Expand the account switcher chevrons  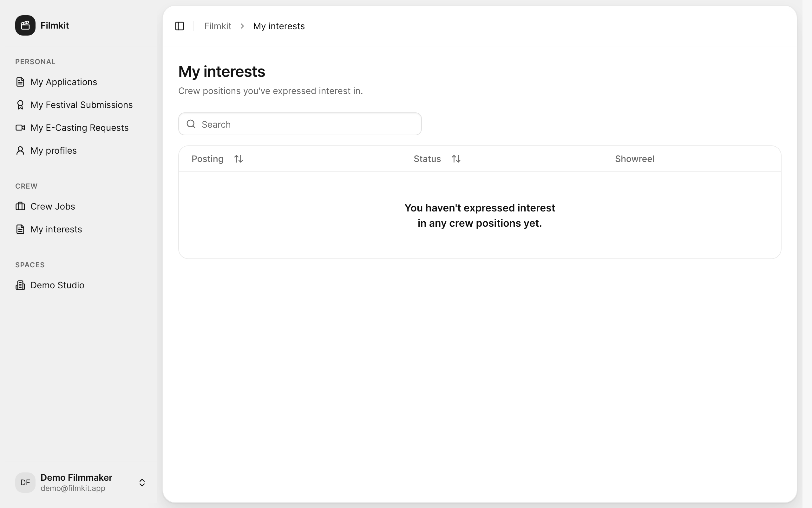pos(142,483)
